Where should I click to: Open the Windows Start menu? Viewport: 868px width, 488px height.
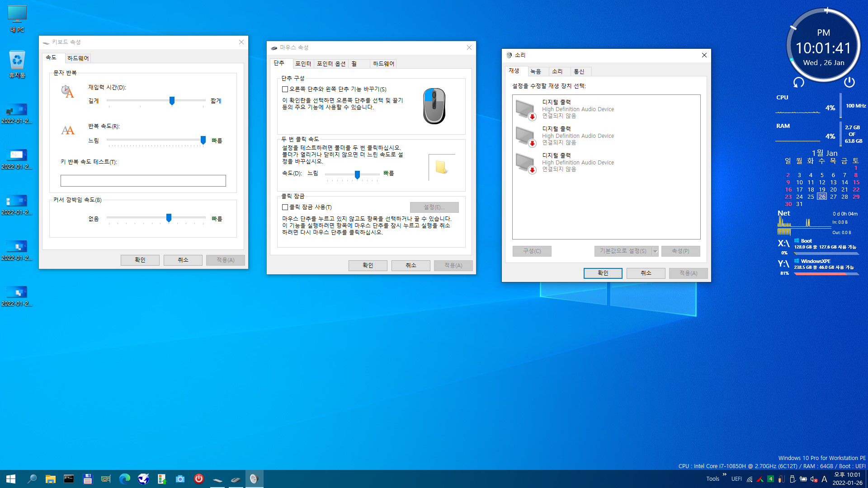[x=11, y=479]
